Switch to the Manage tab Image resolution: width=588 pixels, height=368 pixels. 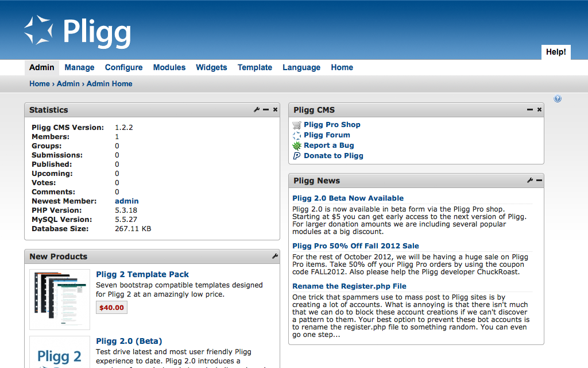pyautogui.click(x=79, y=67)
